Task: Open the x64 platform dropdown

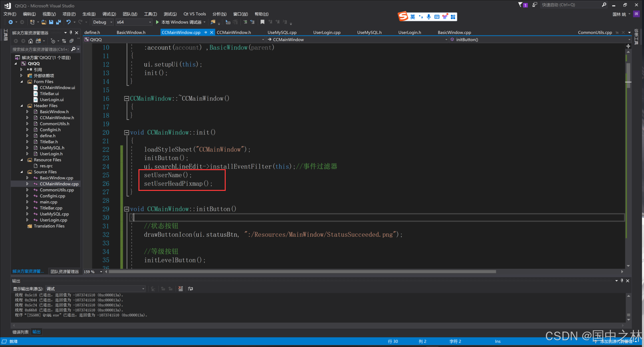Action: click(x=134, y=22)
